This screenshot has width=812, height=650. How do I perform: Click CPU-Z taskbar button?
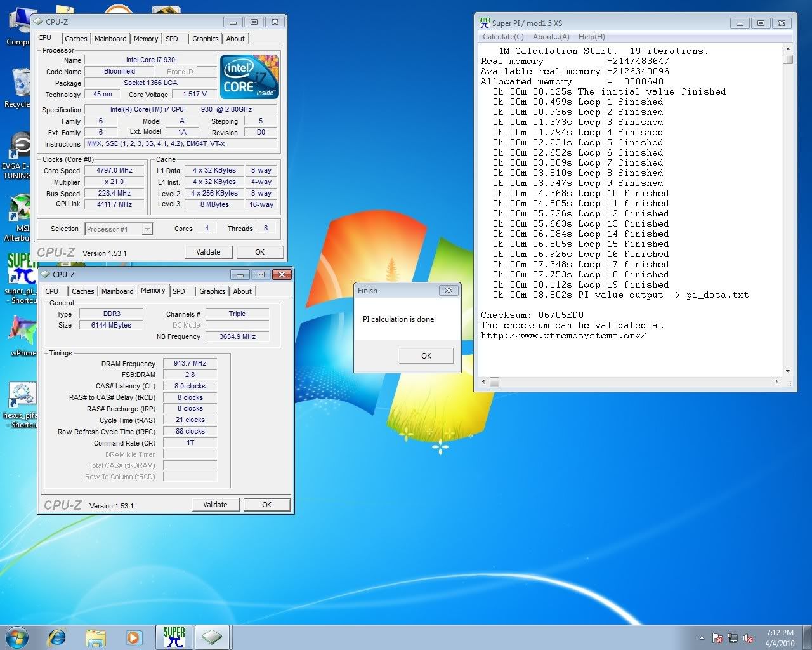[x=213, y=637]
